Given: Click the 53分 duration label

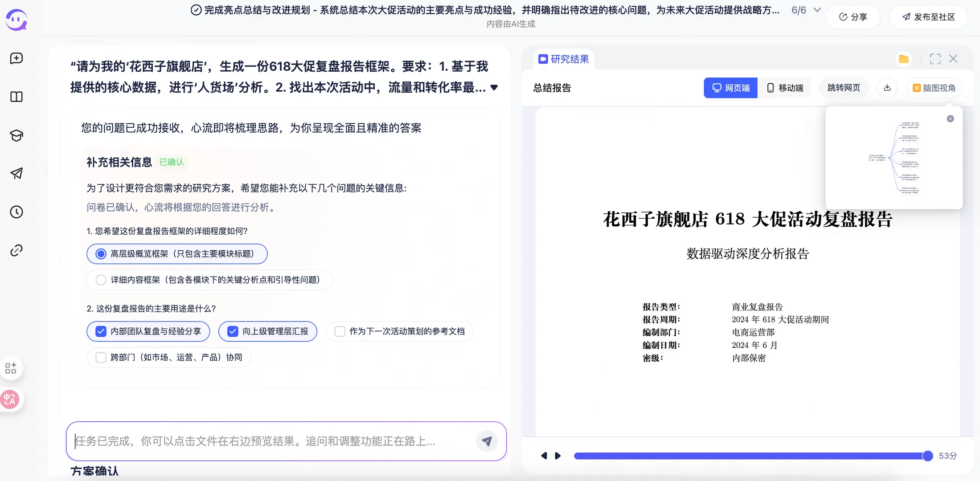Looking at the screenshot, I should tap(947, 456).
